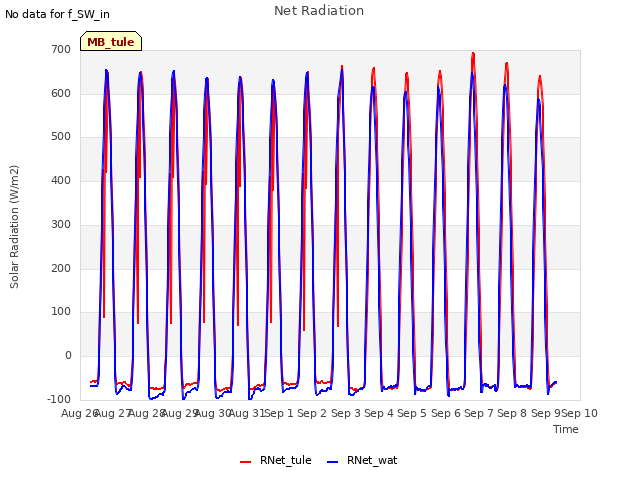Click the 100 y-axis tick label
Viewport: 640px width, 480px height.
tap(61, 312)
